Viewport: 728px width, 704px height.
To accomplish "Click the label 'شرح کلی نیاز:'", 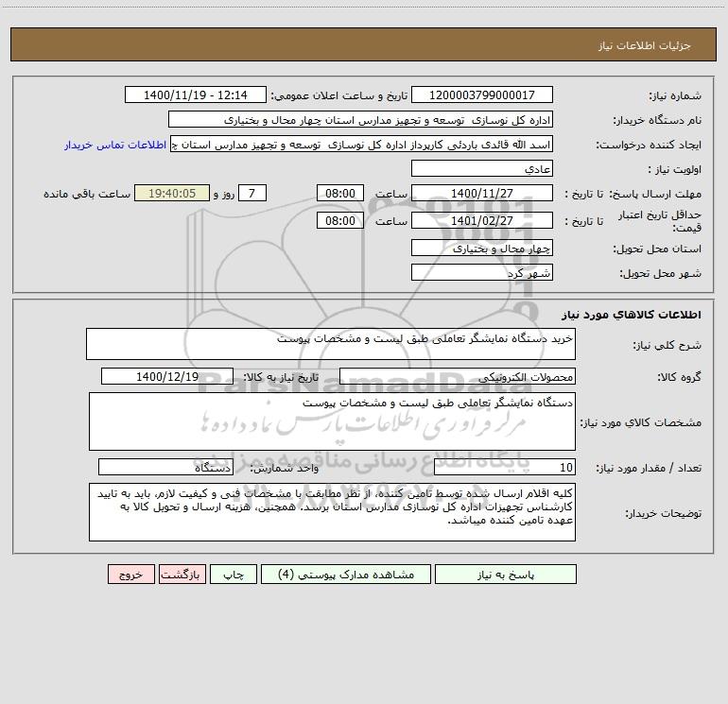I will [667, 345].
